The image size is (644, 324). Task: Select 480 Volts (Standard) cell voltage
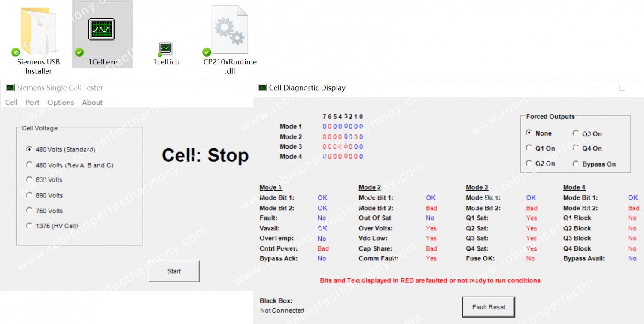tap(61, 150)
